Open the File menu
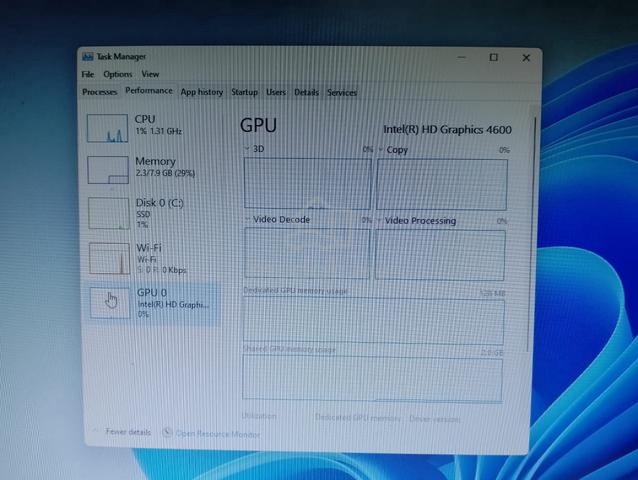The height and width of the screenshot is (480, 638). point(87,74)
